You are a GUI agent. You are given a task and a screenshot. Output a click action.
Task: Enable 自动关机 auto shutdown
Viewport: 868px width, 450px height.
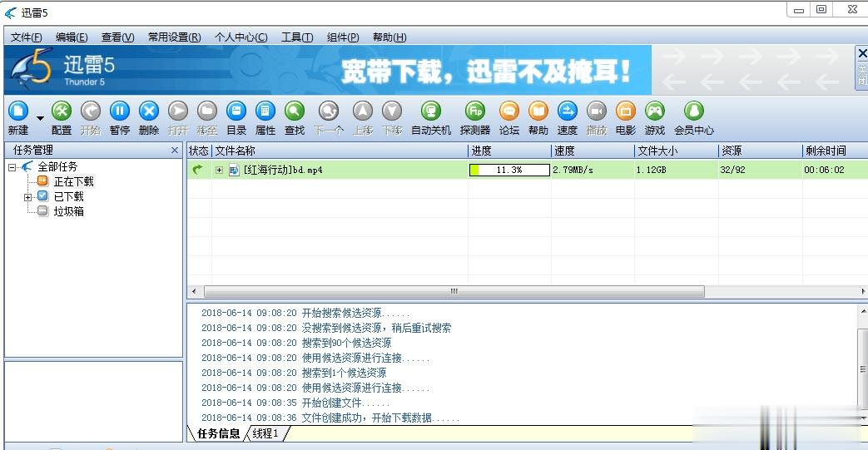[x=431, y=111]
